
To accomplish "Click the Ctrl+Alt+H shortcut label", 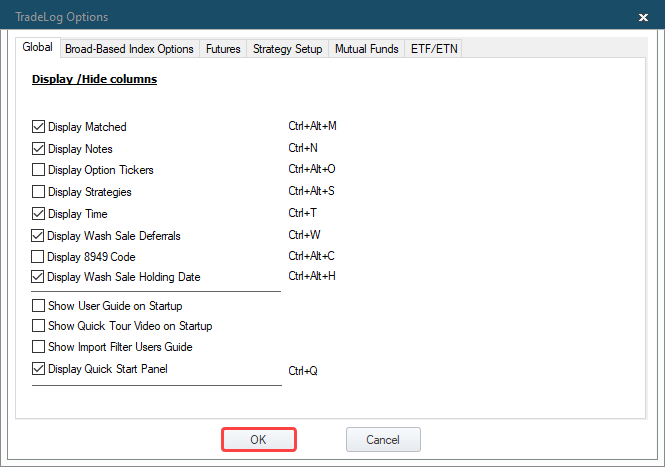I will (312, 277).
